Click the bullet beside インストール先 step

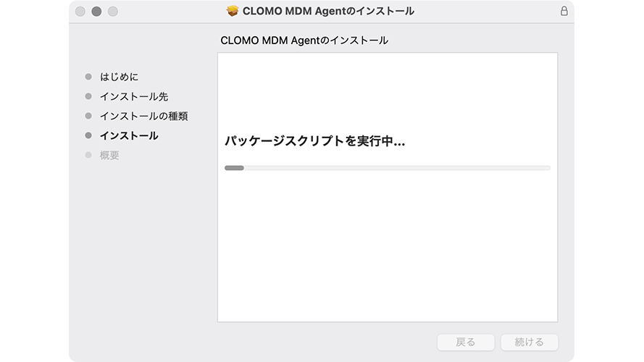click(88, 96)
